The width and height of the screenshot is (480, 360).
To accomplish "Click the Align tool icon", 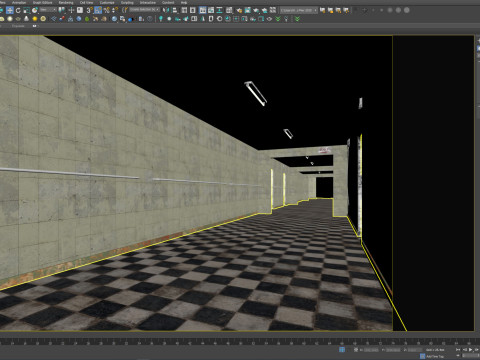I will 174,10.
